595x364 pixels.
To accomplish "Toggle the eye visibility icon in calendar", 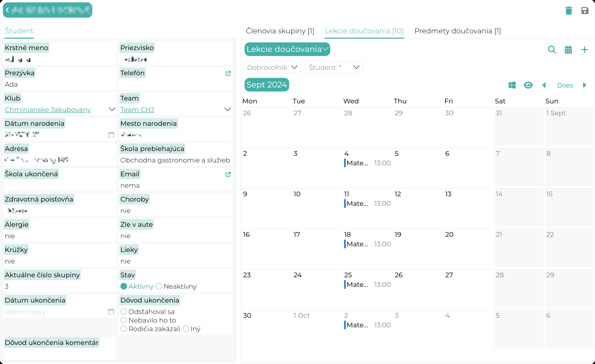I will [528, 85].
